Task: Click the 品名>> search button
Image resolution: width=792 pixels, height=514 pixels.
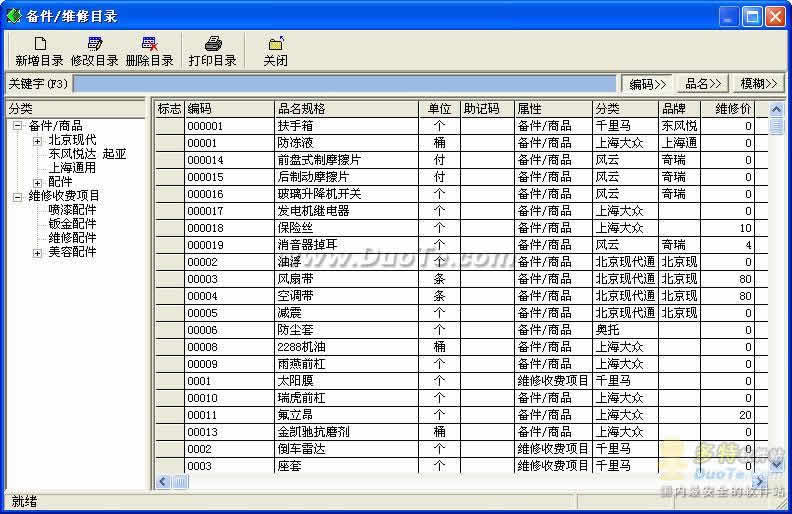Action: pyautogui.click(x=703, y=84)
